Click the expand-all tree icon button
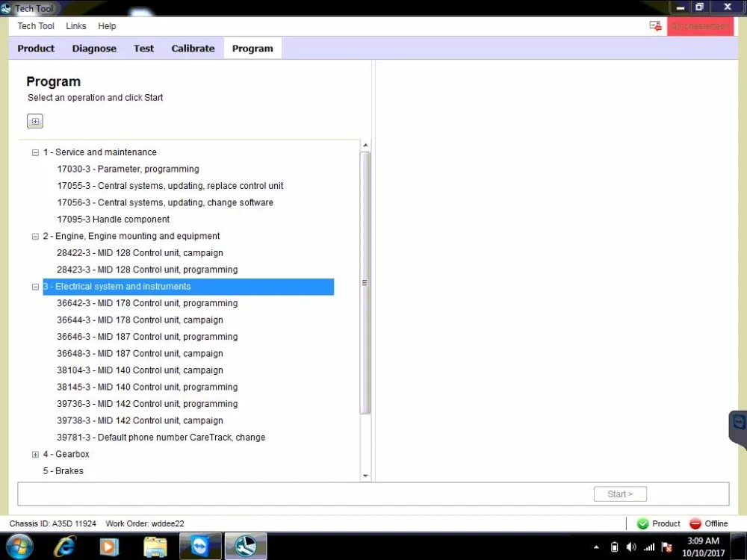The width and height of the screenshot is (747, 560). pyautogui.click(x=35, y=121)
